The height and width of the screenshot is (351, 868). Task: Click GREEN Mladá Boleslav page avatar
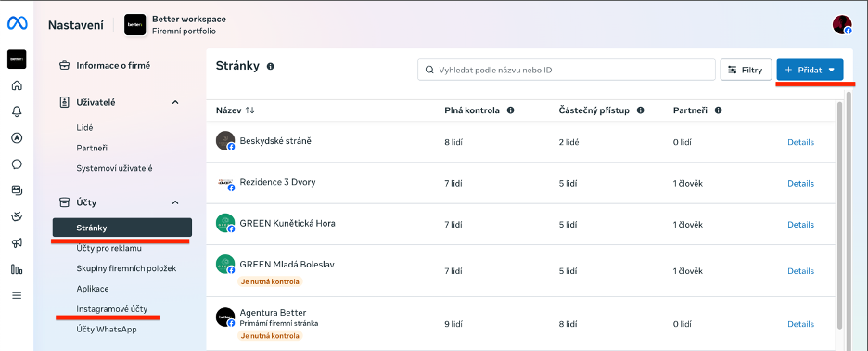225,265
